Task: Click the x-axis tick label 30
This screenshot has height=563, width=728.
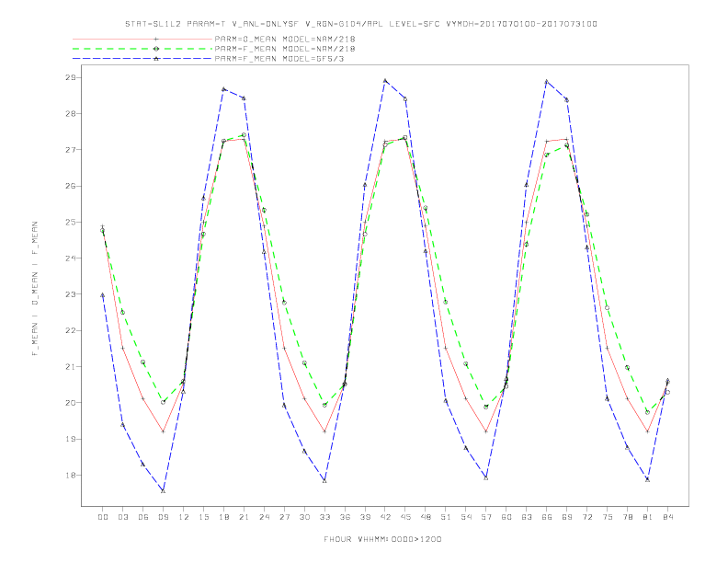Action: tap(304, 517)
